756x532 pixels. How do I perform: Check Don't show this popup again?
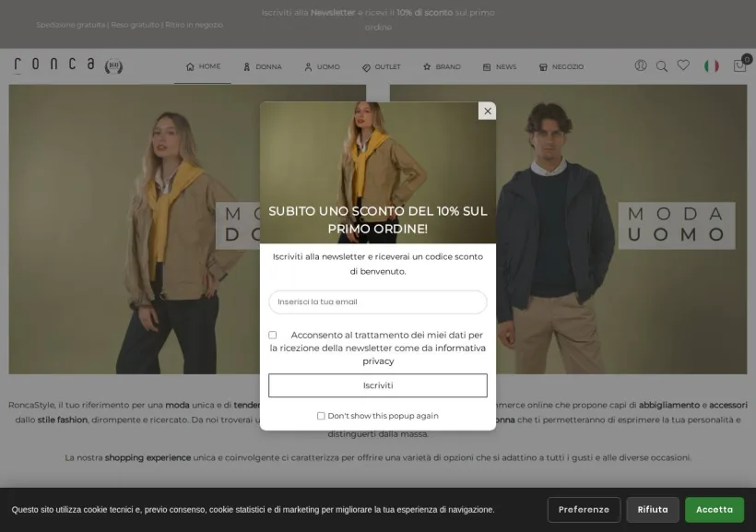point(321,416)
